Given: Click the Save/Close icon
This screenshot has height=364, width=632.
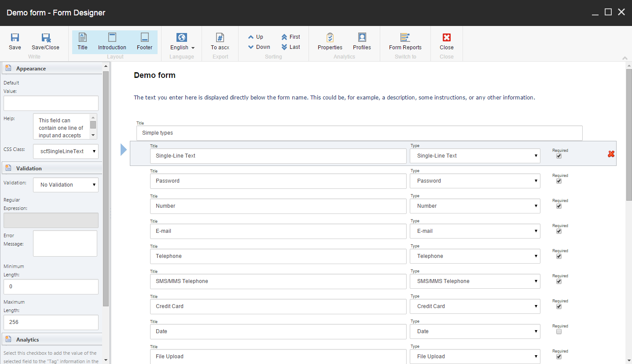Looking at the screenshot, I should coord(46,37).
